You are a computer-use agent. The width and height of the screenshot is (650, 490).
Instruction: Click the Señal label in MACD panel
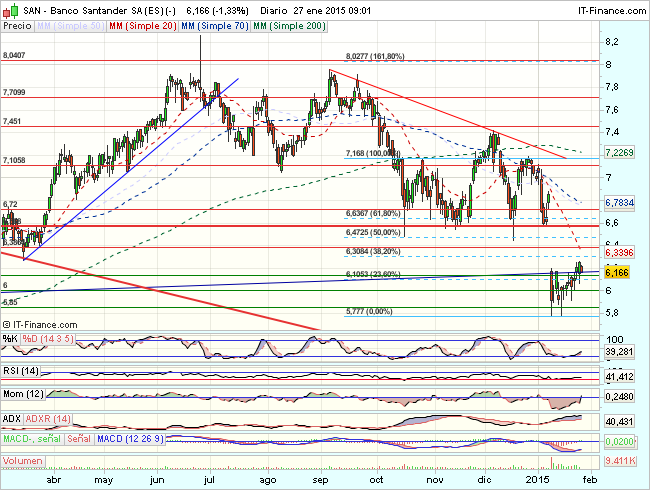pos(80,440)
